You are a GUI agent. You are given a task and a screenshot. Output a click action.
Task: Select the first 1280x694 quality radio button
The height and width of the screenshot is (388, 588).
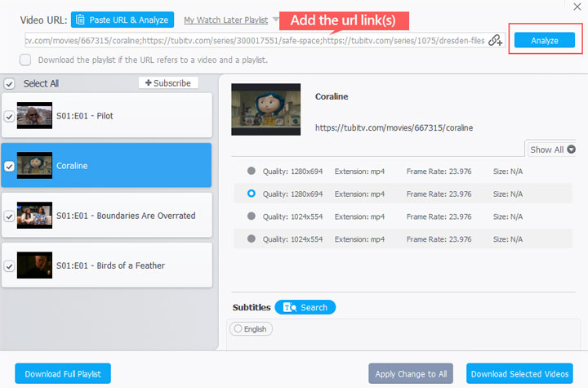point(252,171)
